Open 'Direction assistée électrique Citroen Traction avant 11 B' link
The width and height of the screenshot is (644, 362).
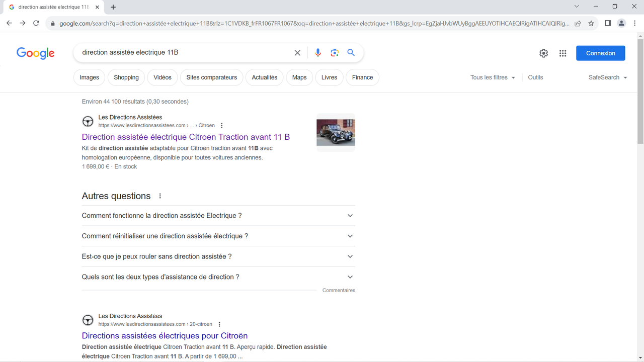(186, 137)
